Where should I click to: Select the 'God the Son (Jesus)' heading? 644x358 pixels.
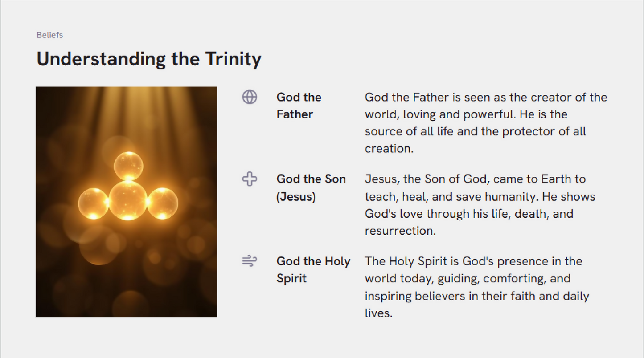click(x=311, y=187)
